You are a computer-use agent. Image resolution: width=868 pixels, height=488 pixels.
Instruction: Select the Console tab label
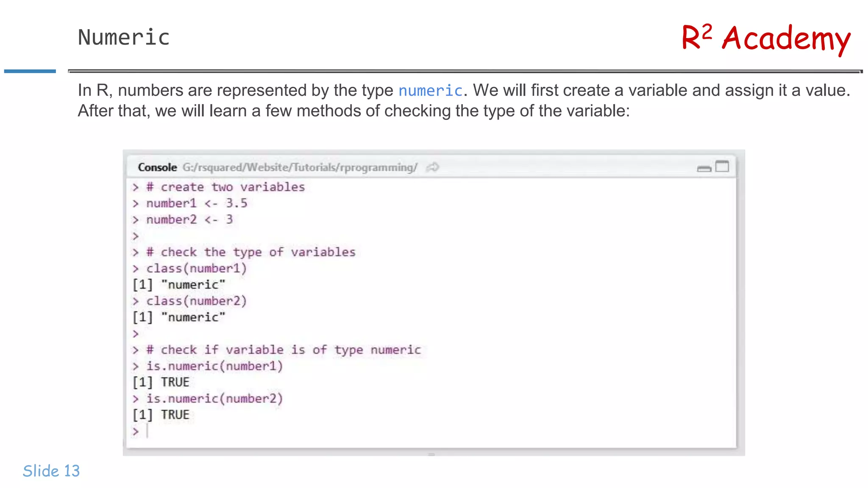pyautogui.click(x=157, y=167)
